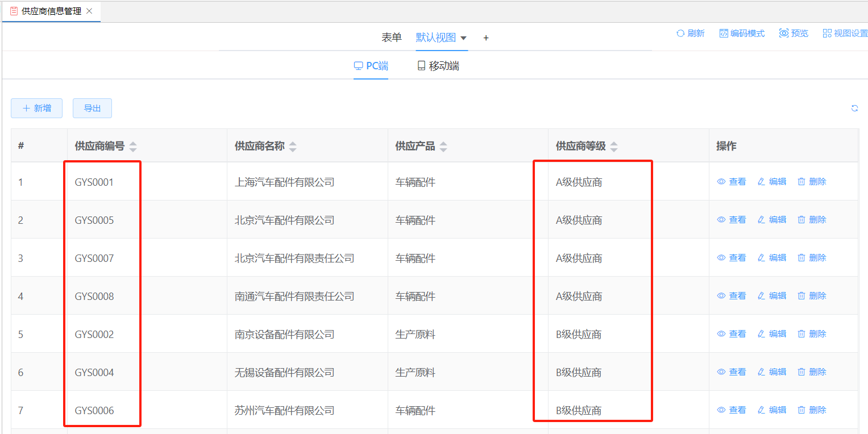Click the 新增 button
Screen dimensions: 868x434
[36, 108]
